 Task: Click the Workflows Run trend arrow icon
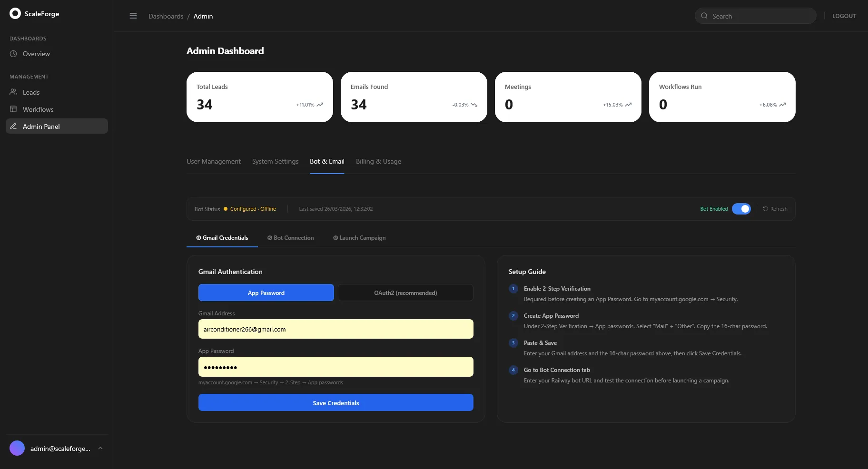click(782, 105)
